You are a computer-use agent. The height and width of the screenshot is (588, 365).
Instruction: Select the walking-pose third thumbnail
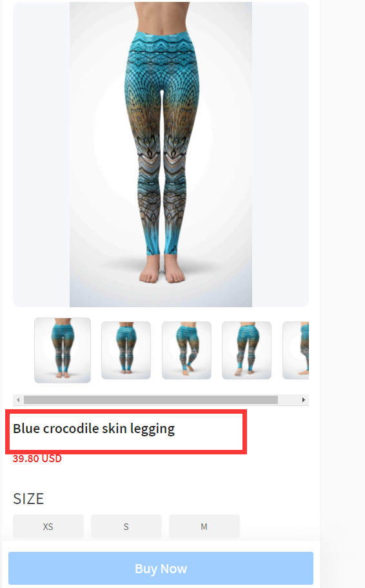point(186,350)
